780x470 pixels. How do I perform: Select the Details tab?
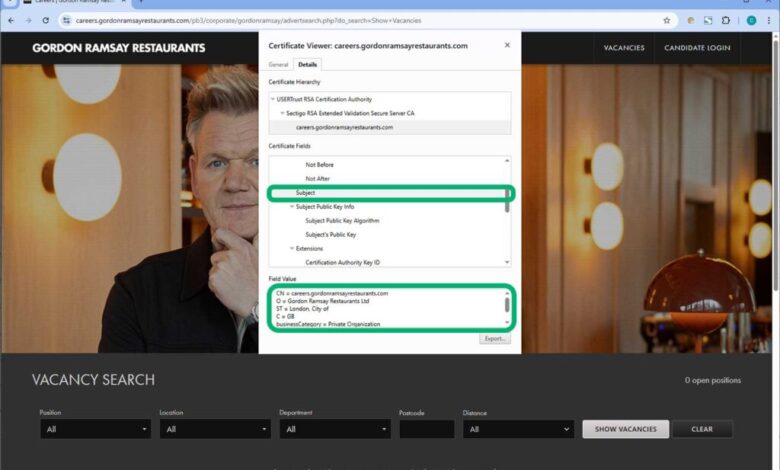[307, 65]
